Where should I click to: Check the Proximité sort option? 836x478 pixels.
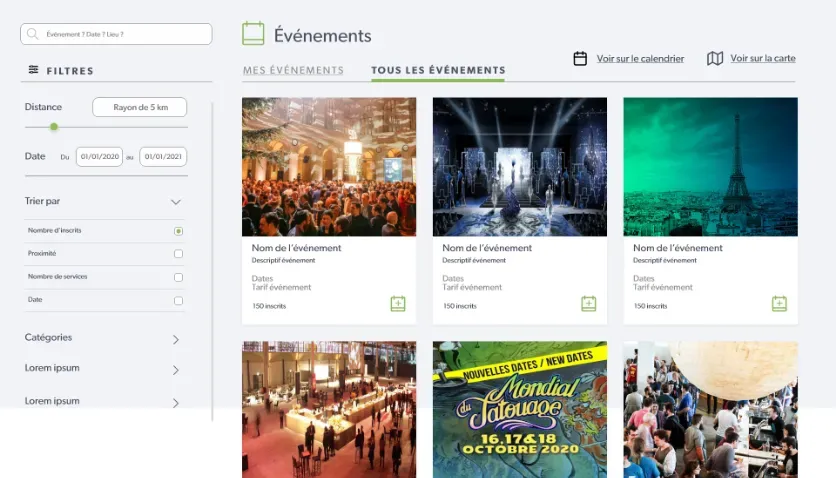(178, 254)
